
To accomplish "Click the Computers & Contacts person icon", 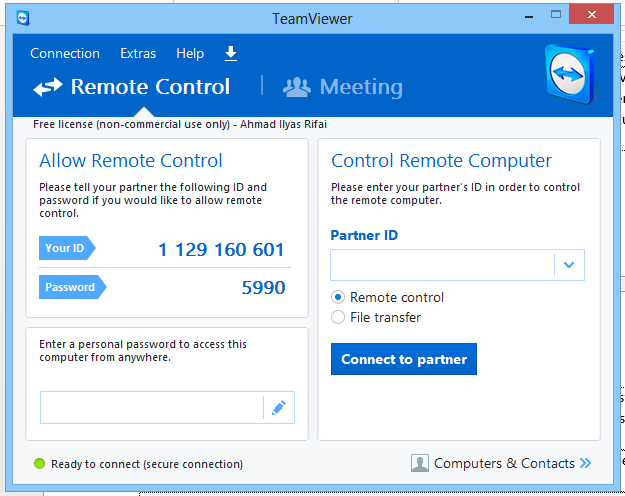I will point(420,463).
